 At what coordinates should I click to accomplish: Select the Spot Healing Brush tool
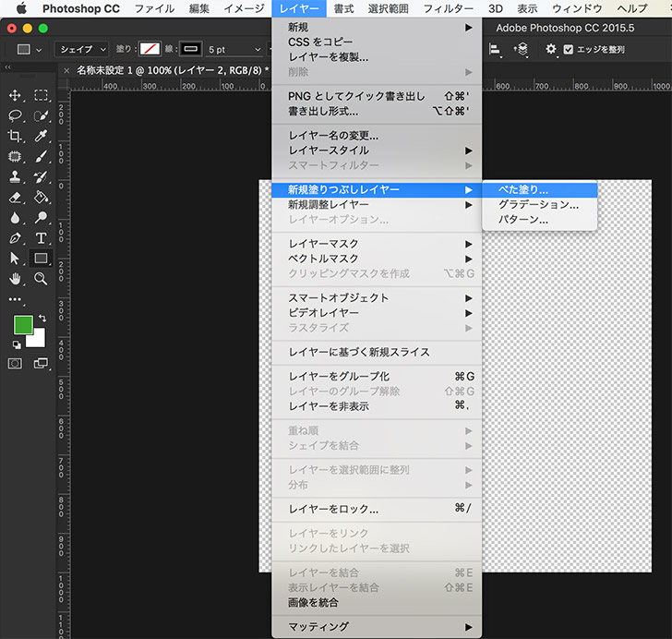click(x=15, y=157)
